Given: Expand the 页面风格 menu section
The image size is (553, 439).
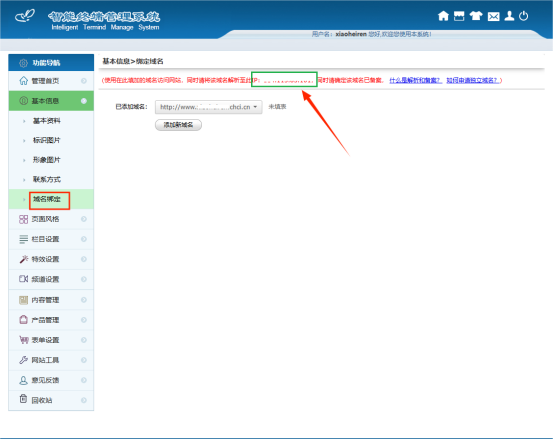Looking at the screenshot, I should 51,219.
